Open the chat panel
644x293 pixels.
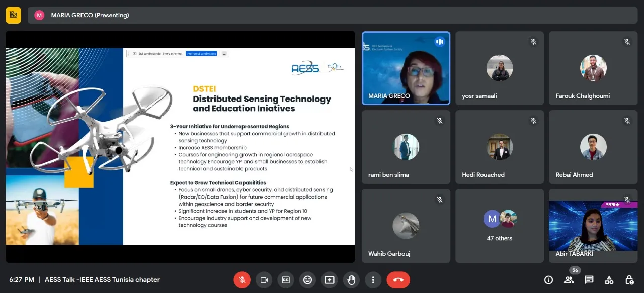(x=589, y=280)
